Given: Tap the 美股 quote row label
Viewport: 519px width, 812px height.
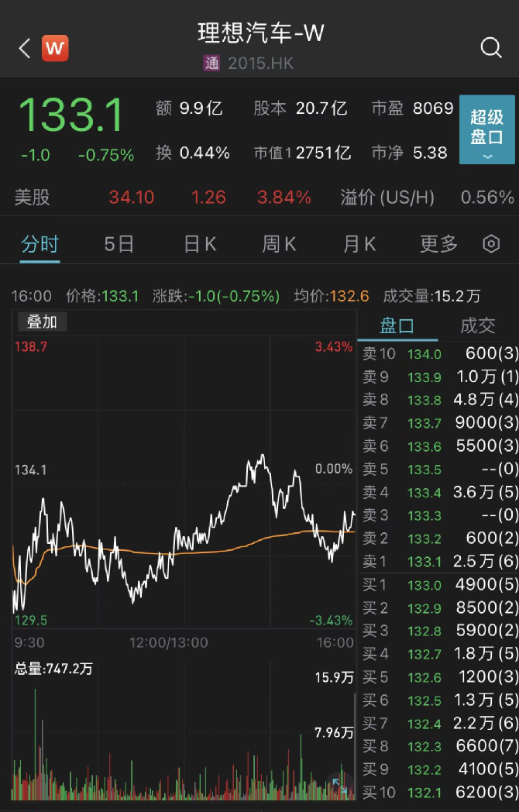Looking at the screenshot, I should coord(32,198).
